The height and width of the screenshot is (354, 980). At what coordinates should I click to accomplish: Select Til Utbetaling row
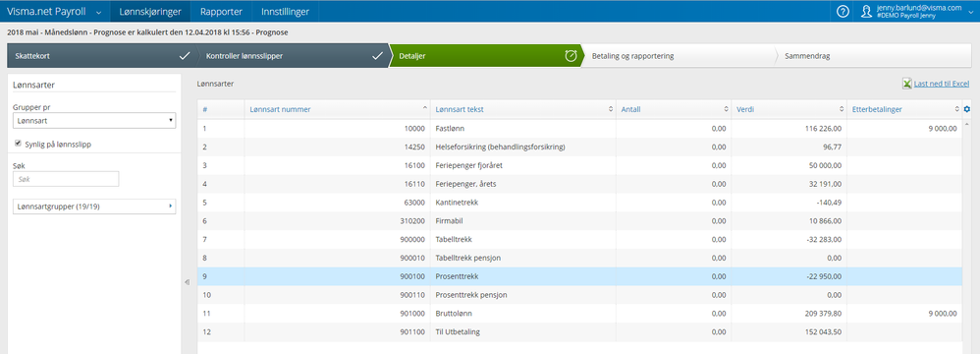point(580,332)
